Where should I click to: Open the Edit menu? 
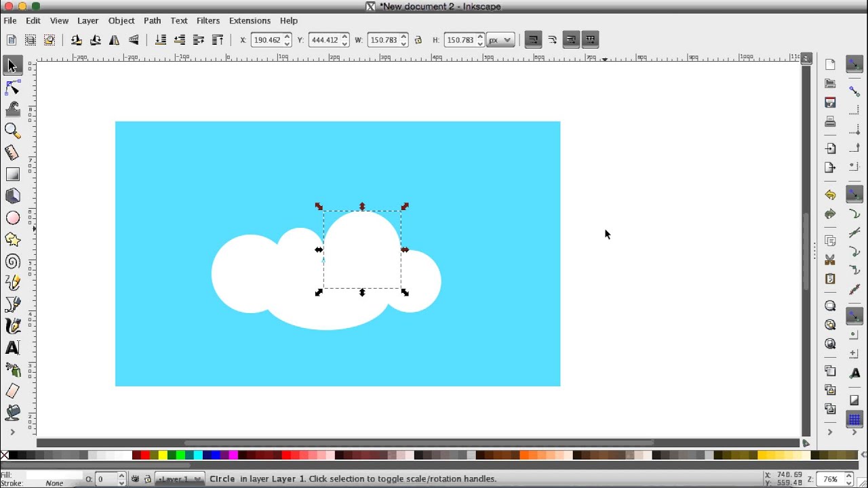tap(33, 20)
